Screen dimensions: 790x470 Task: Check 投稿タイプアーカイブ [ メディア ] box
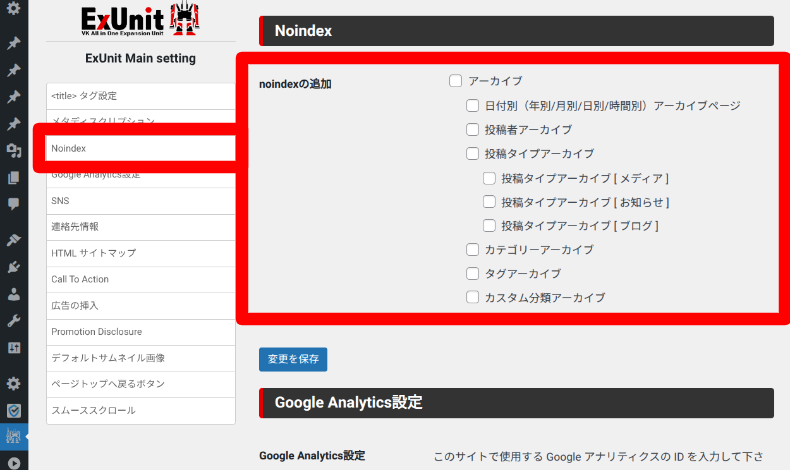point(489,178)
